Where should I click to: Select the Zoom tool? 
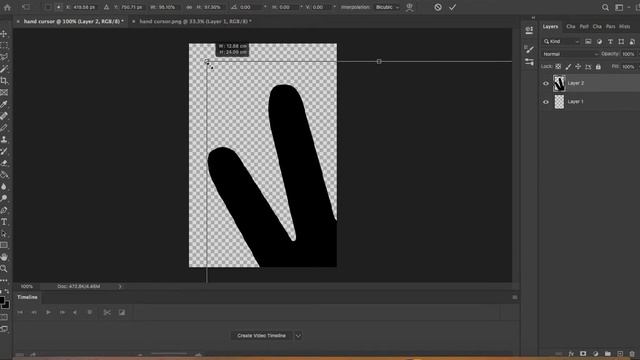click(x=4, y=269)
